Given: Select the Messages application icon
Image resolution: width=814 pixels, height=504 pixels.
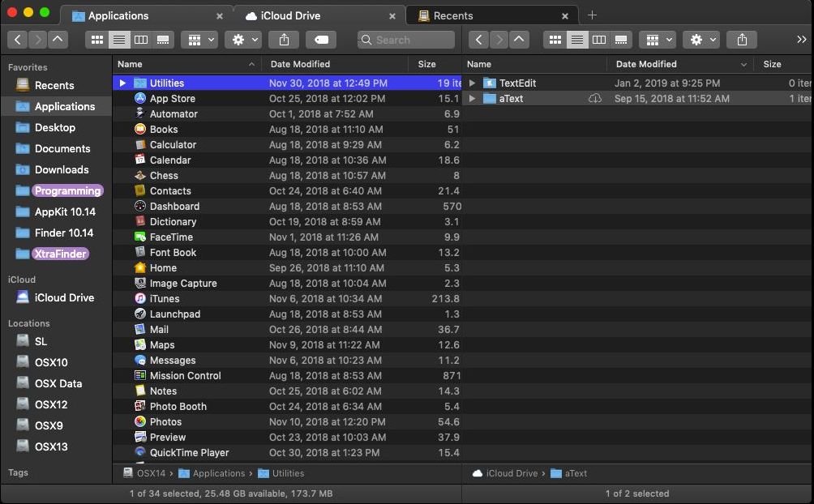Looking at the screenshot, I should (x=140, y=361).
